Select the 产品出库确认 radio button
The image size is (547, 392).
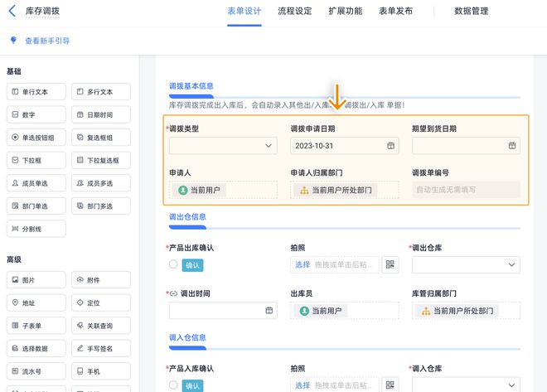(173, 264)
